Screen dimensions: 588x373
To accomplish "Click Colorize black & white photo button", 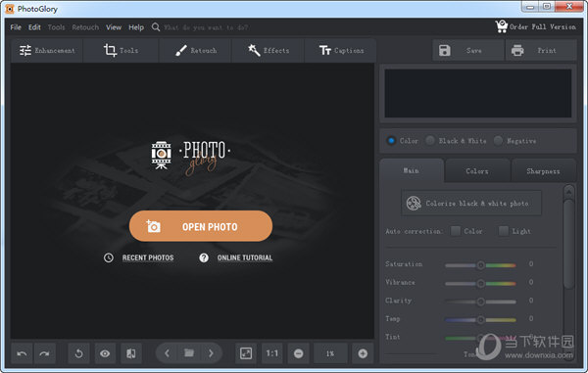I will (x=471, y=203).
